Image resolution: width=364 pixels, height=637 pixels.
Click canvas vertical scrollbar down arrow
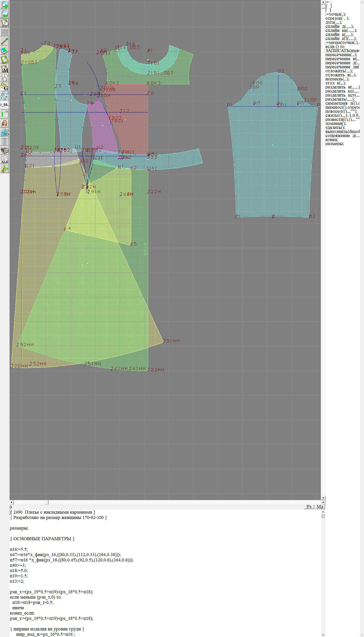click(323, 498)
